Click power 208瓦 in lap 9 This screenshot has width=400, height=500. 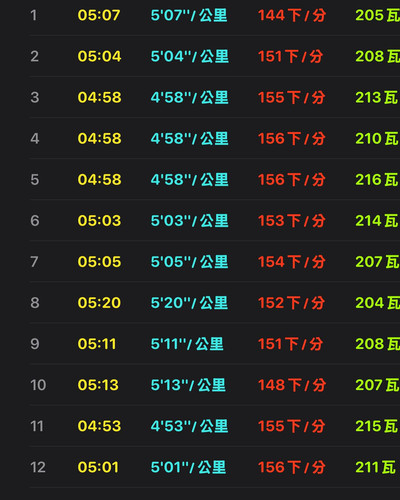pyautogui.click(x=378, y=344)
